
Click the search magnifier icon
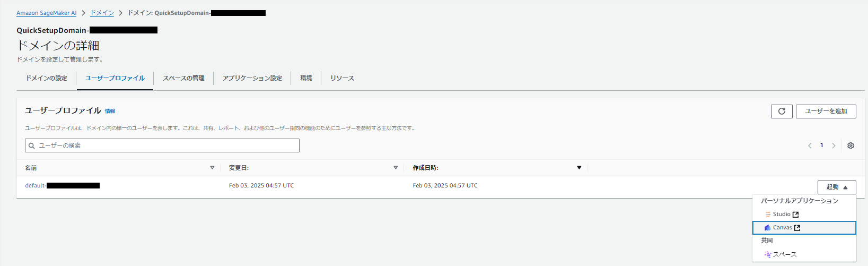point(32,145)
